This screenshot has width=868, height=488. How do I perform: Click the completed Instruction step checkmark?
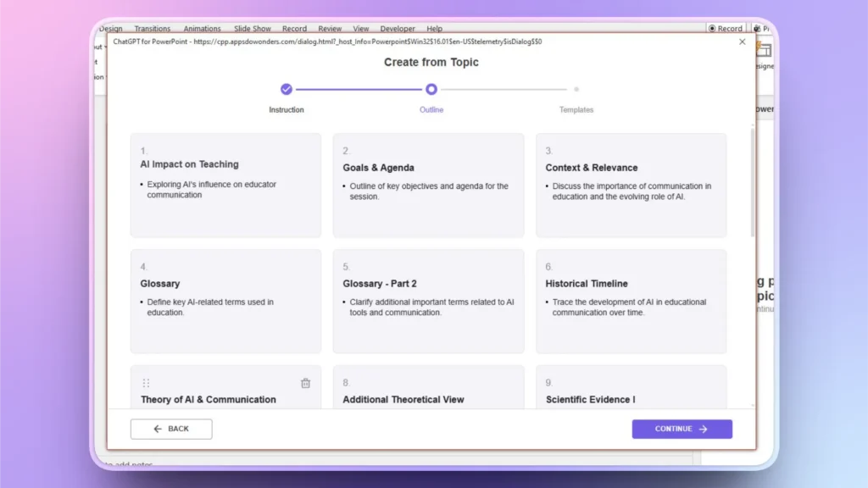coord(287,89)
